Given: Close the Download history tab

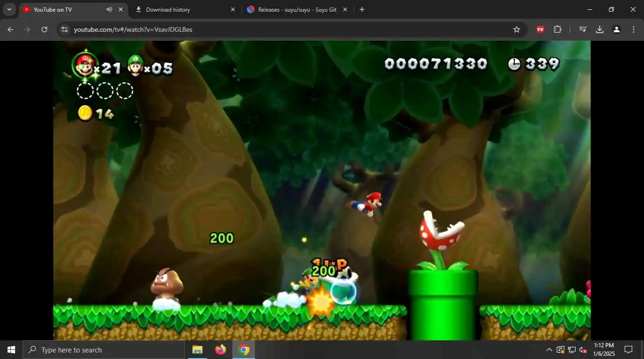Looking at the screenshot, I should point(233,9).
